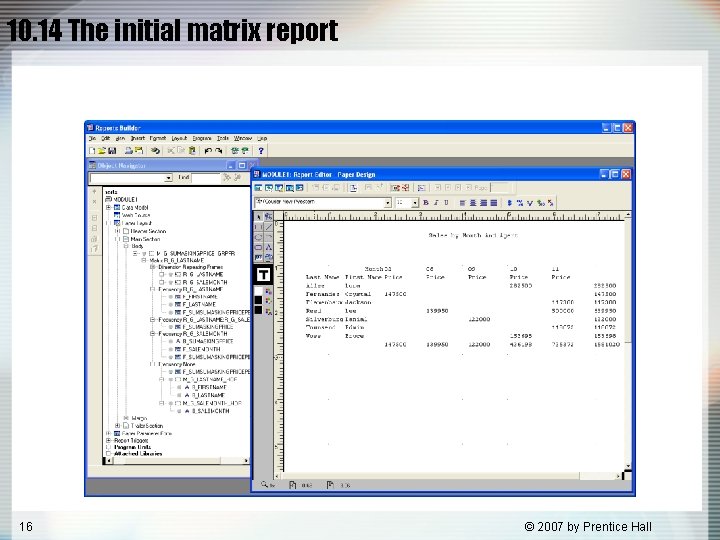Select the arrow pointer tool in tool palette
This screenshot has height=540, width=720.
[x=259, y=217]
